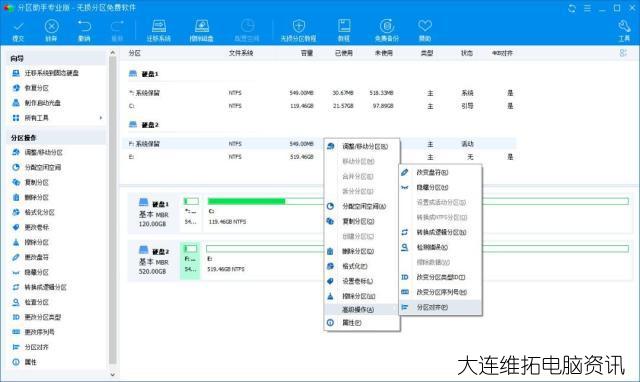Click the 文件系统 column header

pyautogui.click(x=241, y=53)
